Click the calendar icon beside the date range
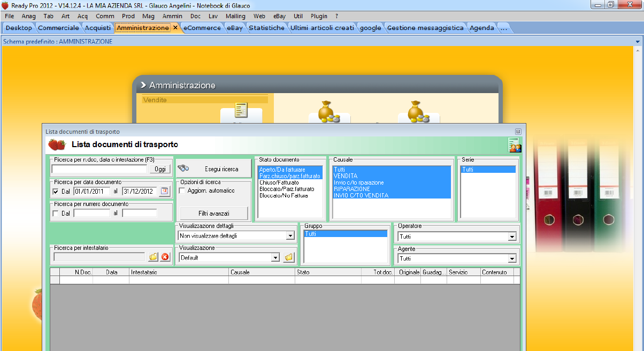Screen dimensions: 644x351 coord(164,191)
